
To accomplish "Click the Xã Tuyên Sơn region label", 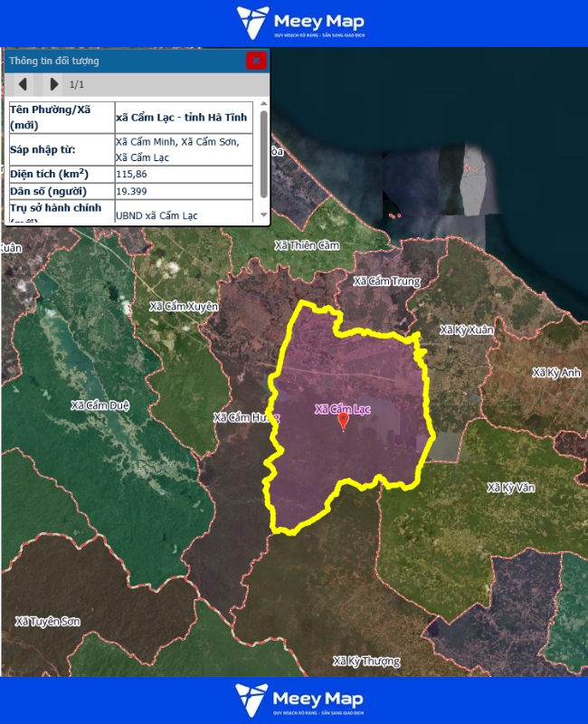I will 48,621.
